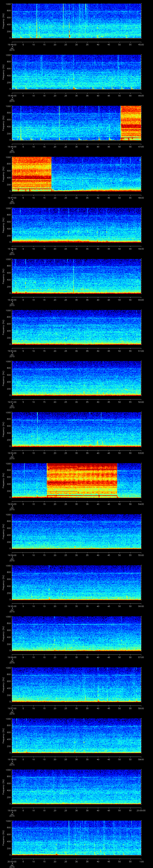
Task: Select the spectrogram starting at 19:44:00
Action: pos(76,21)
